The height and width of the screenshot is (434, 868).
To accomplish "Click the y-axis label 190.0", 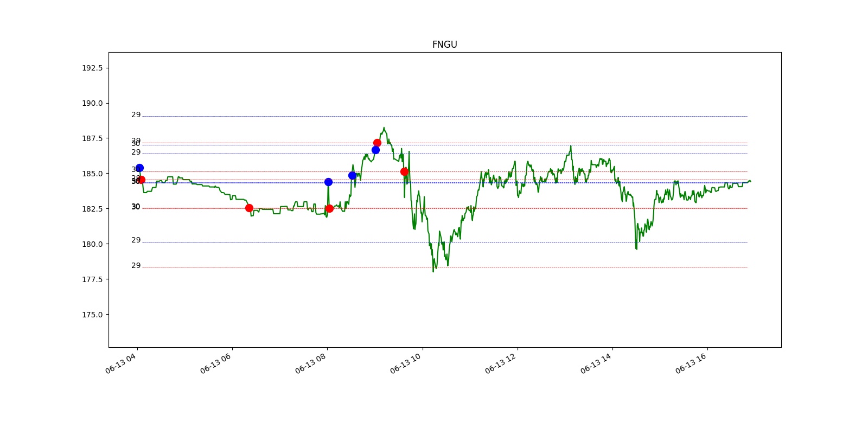I will click(92, 103).
